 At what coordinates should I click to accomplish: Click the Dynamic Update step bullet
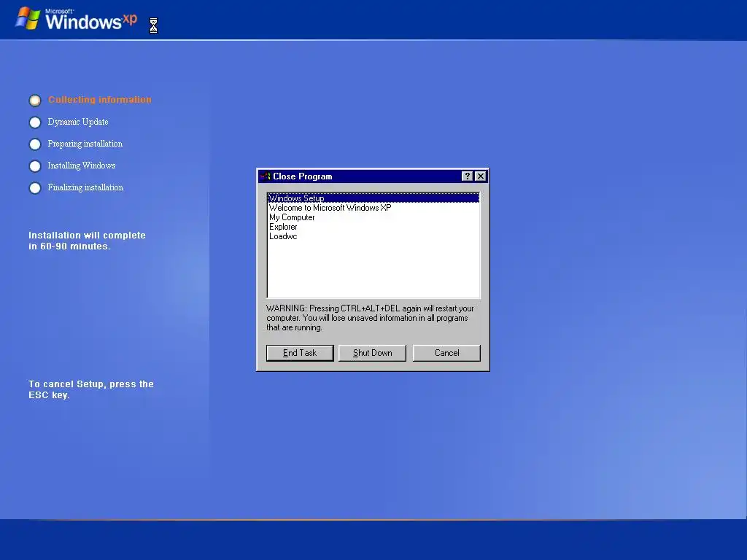(35, 122)
